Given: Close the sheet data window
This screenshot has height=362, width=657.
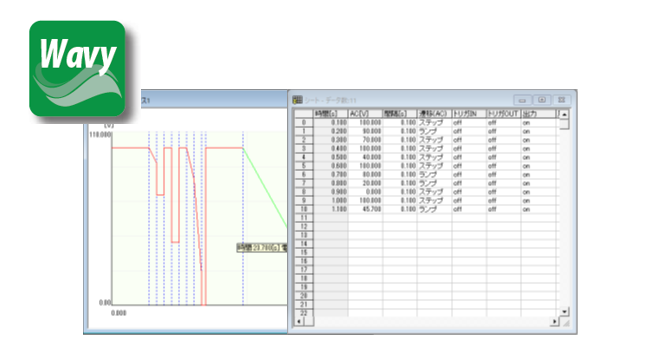Looking at the screenshot, I should 562,100.
